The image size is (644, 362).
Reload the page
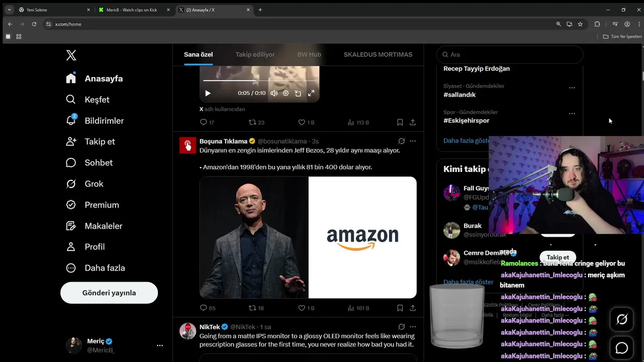click(x=34, y=24)
